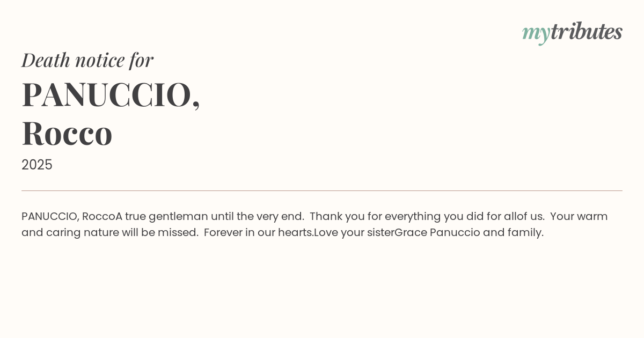Click the year 2025 below the name
This screenshot has width=644, height=338.
coord(37,165)
